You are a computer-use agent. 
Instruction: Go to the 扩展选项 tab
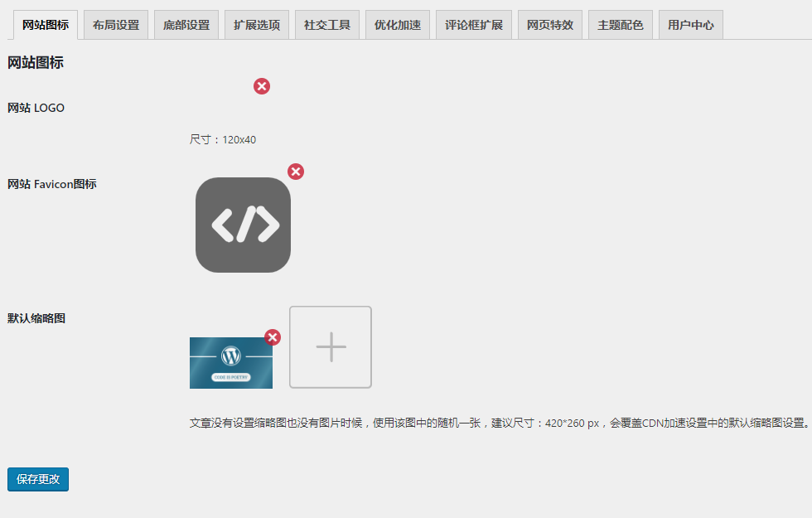click(257, 25)
